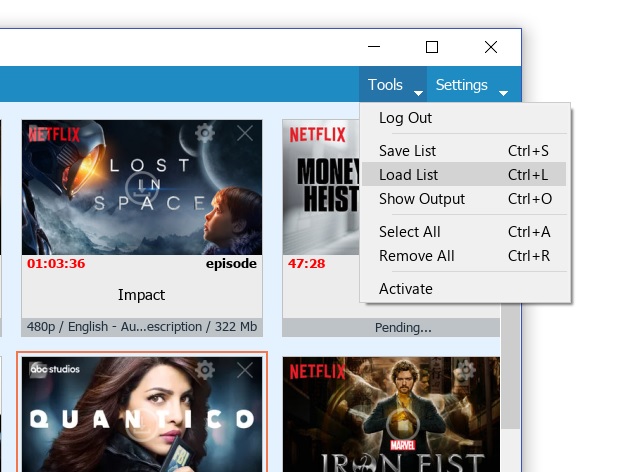Click the 480p English quality info line

tap(142, 327)
